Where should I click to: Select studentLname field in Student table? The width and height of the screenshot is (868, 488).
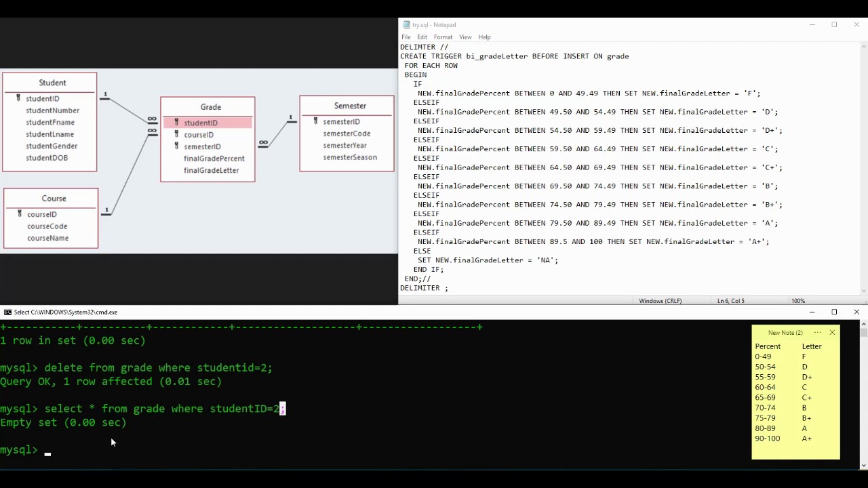coord(50,134)
